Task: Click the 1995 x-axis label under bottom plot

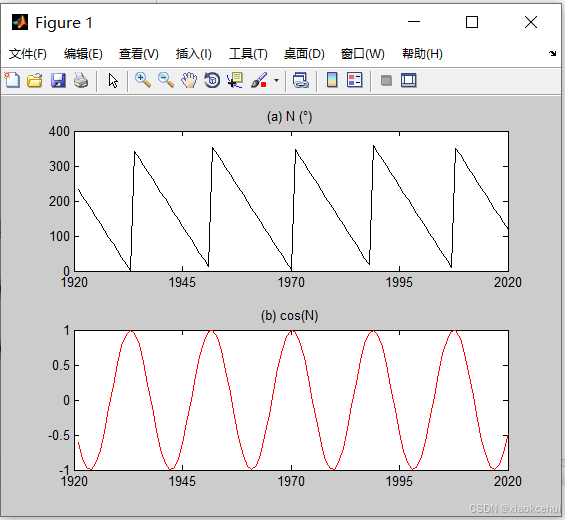Action: point(399,481)
